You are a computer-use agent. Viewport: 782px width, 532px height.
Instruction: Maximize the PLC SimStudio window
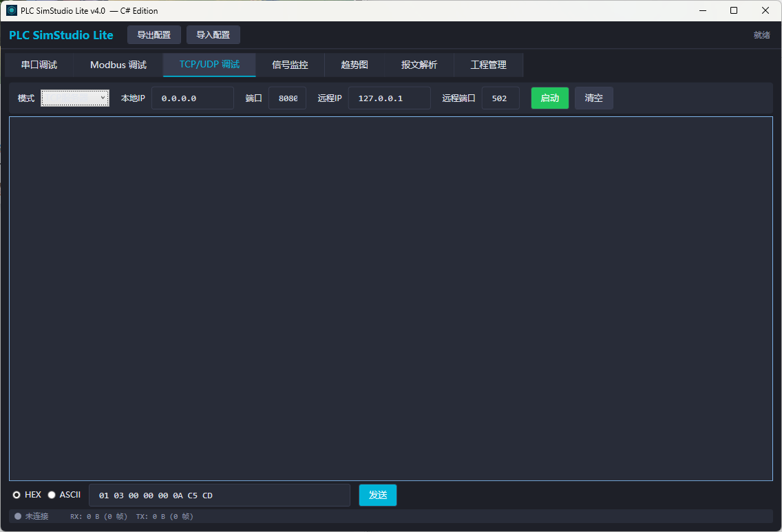coord(734,10)
